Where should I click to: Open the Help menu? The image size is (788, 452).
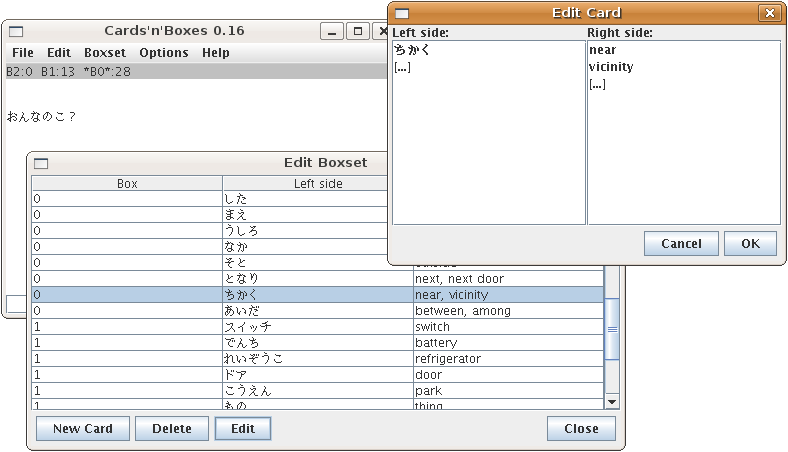[x=216, y=53]
